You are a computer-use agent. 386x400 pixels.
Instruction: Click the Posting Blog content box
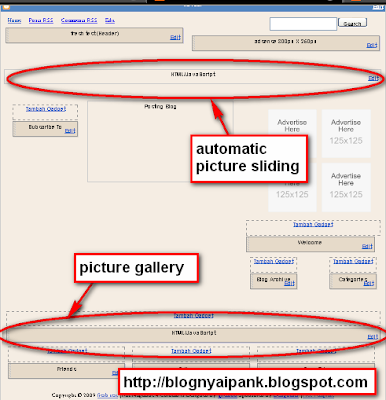point(160,142)
